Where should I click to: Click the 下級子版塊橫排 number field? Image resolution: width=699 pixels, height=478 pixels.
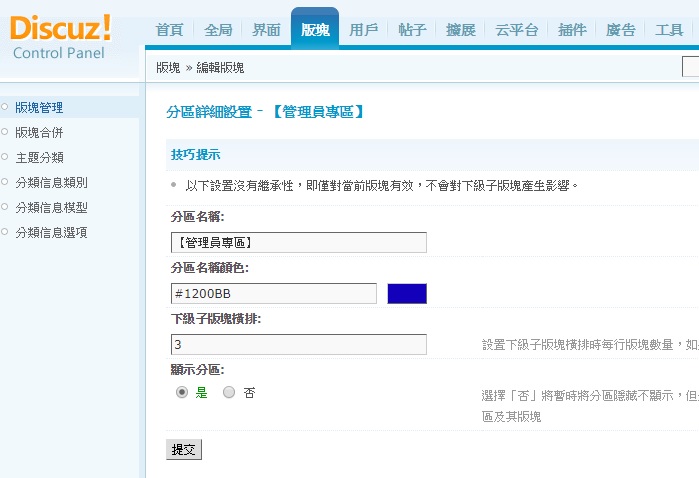pyautogui.click(x=299, y=344)
